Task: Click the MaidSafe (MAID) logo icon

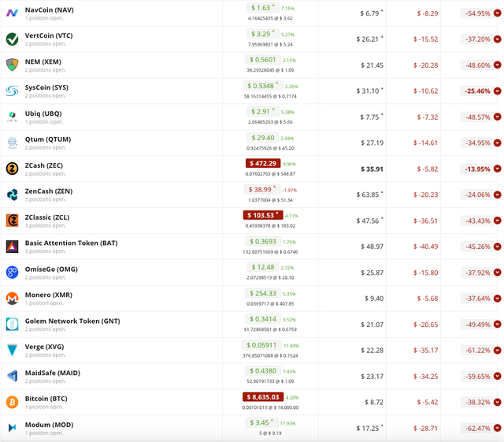Action: click(13, 376)
